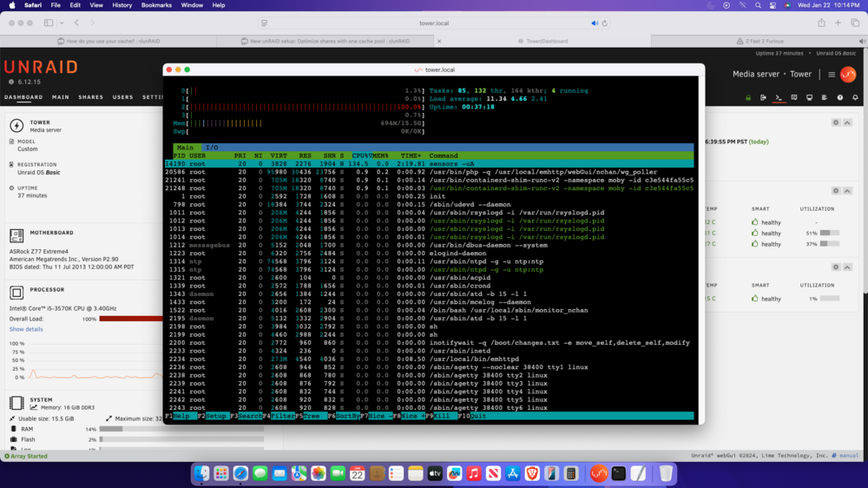This screenshot has width=868, height=488.
Task: Click the orange Unraid avatar icon
Action: pos(847,74)
